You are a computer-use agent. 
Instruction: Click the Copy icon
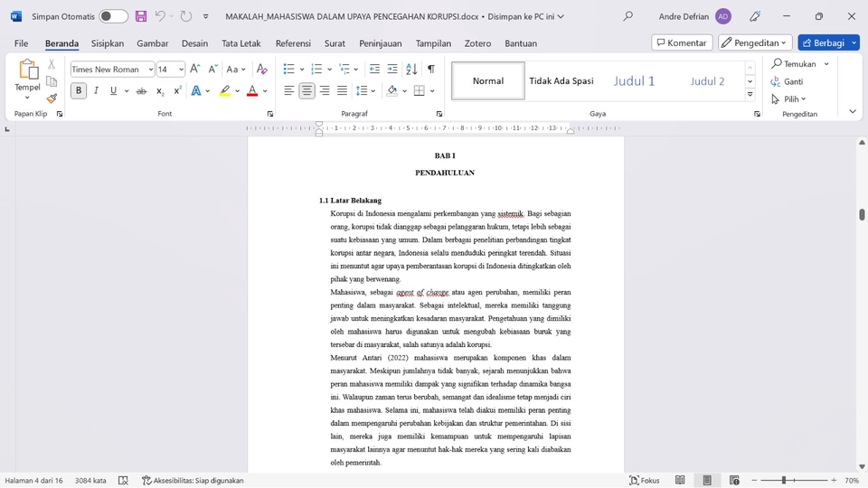pos(52,82)
